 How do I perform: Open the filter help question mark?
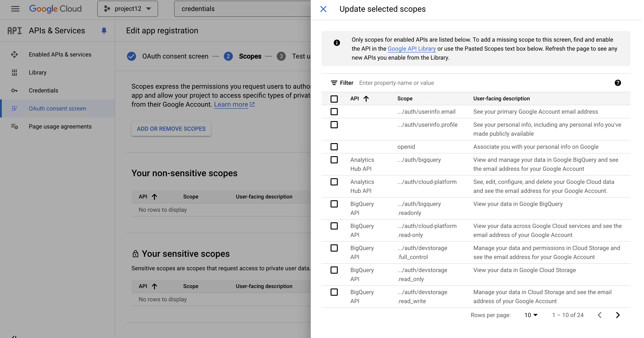618,83
